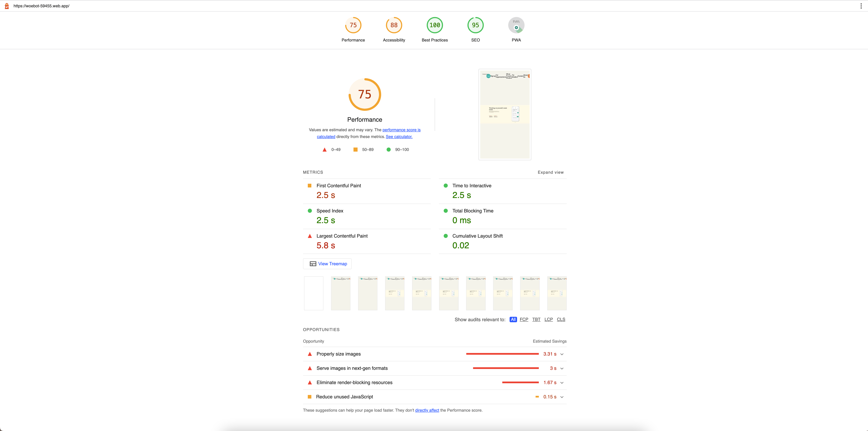
Task: Toggle the LCP audit filter
Action: coord(548,319)
